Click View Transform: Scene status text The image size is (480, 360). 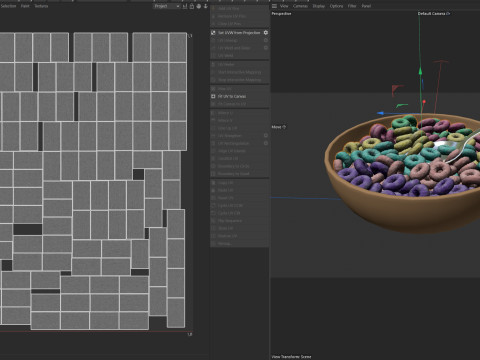[x=291, y=357]
